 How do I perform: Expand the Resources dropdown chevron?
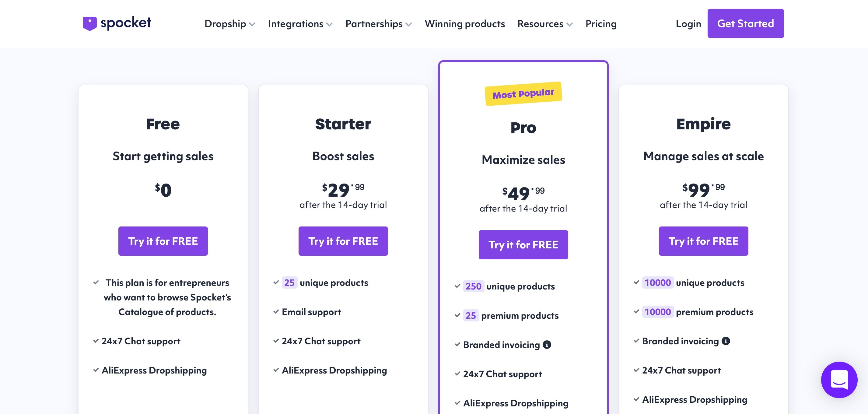point(569,24)
